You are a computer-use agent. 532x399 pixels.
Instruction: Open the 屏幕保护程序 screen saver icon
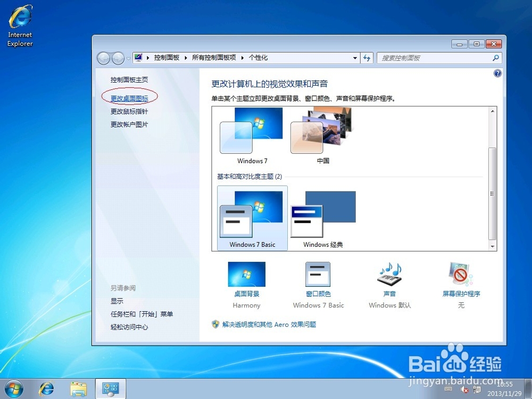[x=461, y=275]
